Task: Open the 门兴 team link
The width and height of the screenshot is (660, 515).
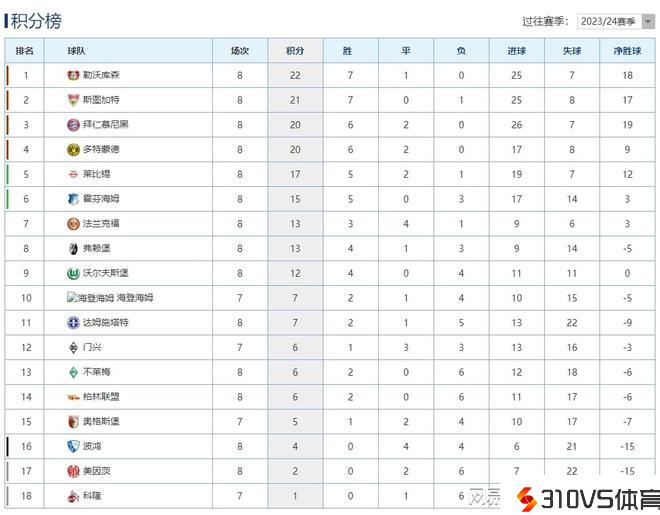Action: pyautogui.click(x=92, y=347)
